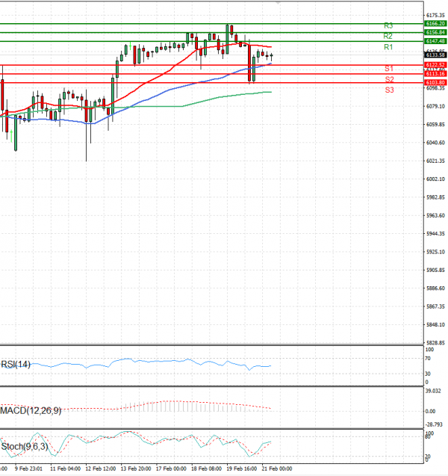Click the 6175.35 price scale value
448x476 pixels.
click(435, 15)
